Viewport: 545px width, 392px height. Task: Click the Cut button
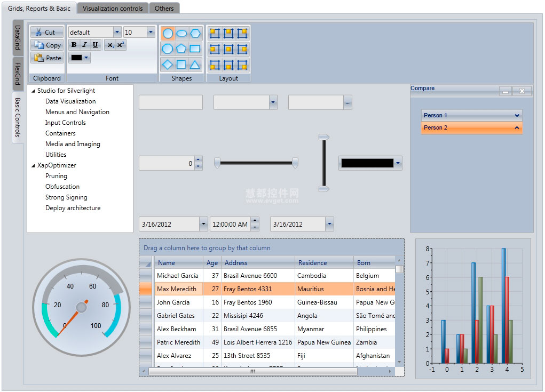(47, 33)
